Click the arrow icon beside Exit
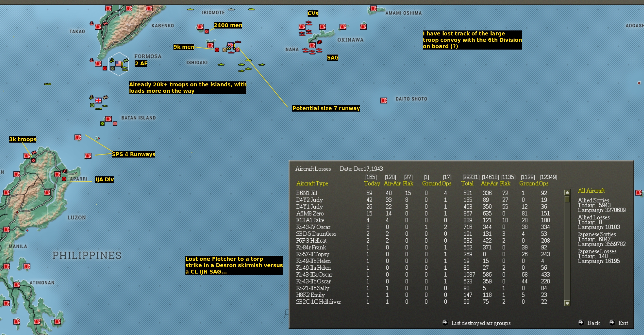Image resolution: width=644 pixels, height=335 pixels. coord(612,322)
